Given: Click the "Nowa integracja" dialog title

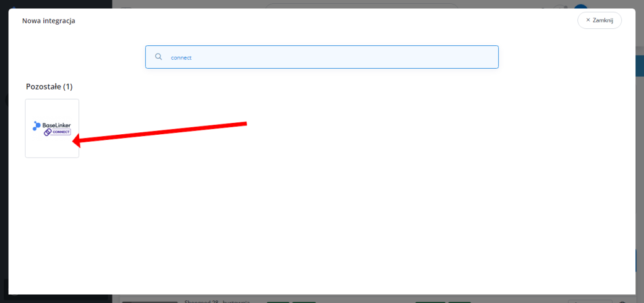Looking at the screenshot, I should pos(48,21).
